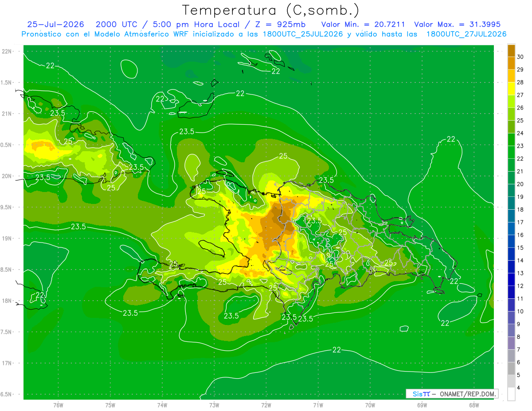Pick the orange swatch between 29 and 30
The height and width of the screenshot is (411, 532).
point(511,63)
